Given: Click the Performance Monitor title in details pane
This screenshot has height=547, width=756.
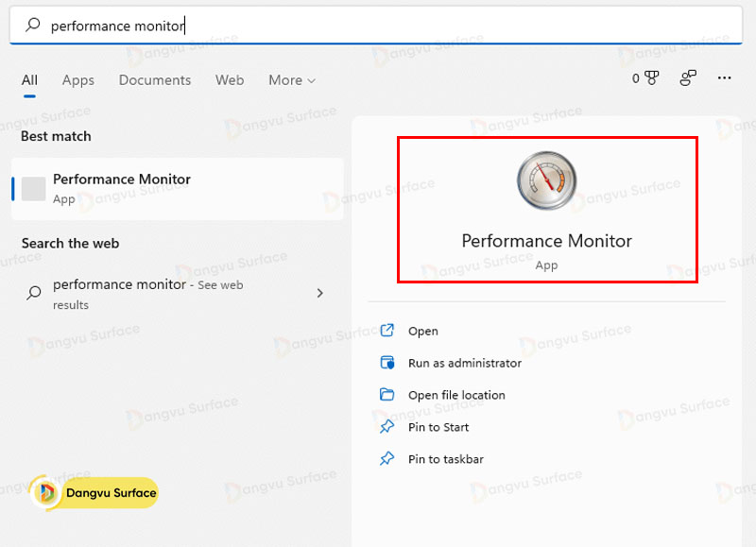Looking at the screenshot, I should (546, 241).
